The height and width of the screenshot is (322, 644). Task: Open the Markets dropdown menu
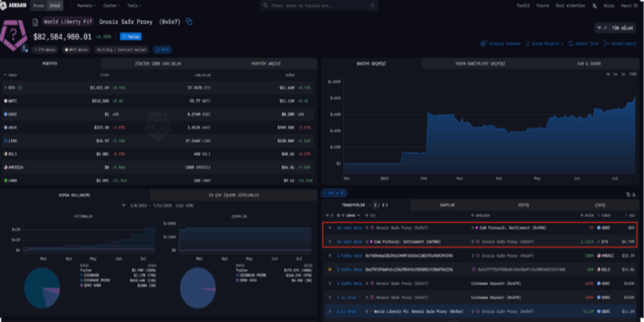point(86,5)
